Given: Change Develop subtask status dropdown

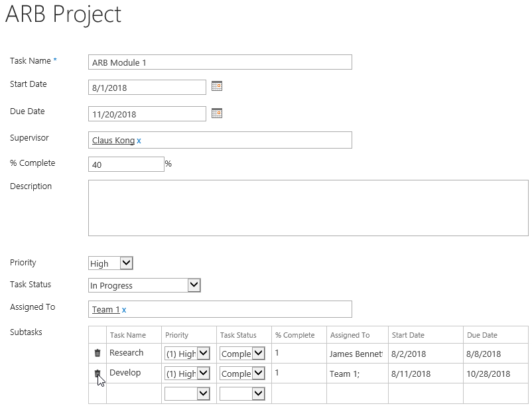Looking at the screenshot, I should (x=242, y=374).
